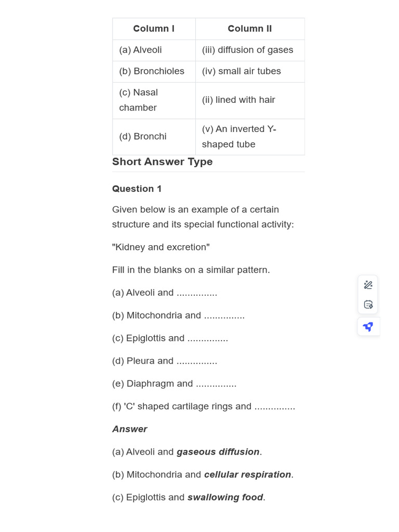399x532 pixels.
Task: Click the bold 'gaseous diffusion' answer
Action: coord(218,452)
